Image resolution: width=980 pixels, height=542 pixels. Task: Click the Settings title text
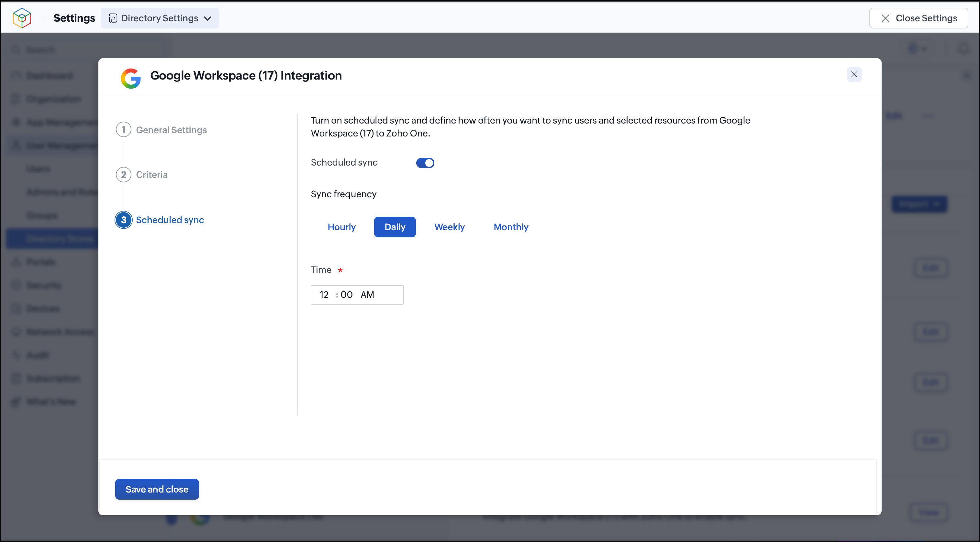[74, 18]
